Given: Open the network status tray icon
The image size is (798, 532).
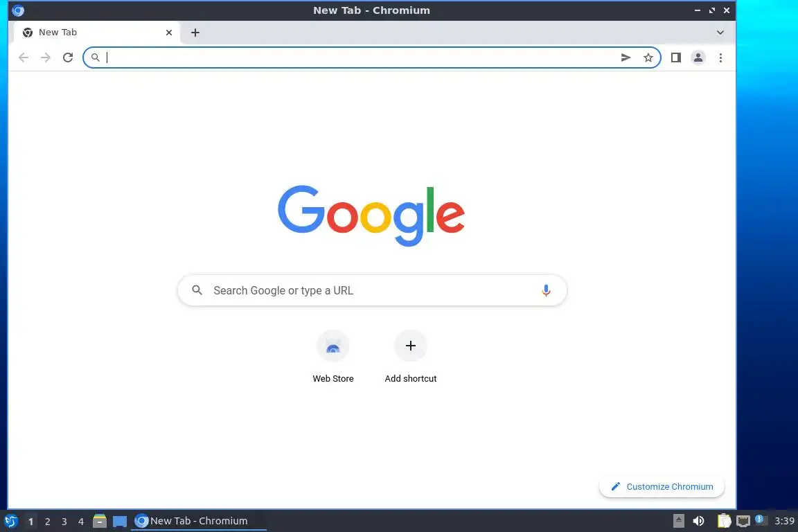Looking at the screenshot, I should coord(743,521).
